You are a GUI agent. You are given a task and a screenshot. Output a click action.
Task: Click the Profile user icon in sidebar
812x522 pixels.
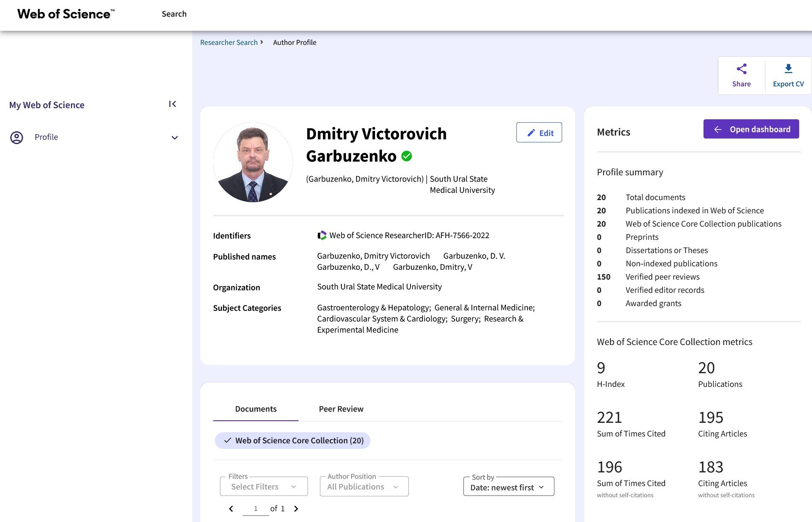17,138
